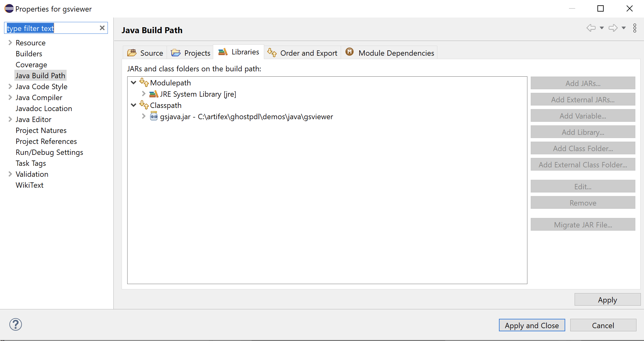This screenshot has width=644, height=341.
Task: Click the Module Dependencies tab icon
Action: (x=349, y=53)
